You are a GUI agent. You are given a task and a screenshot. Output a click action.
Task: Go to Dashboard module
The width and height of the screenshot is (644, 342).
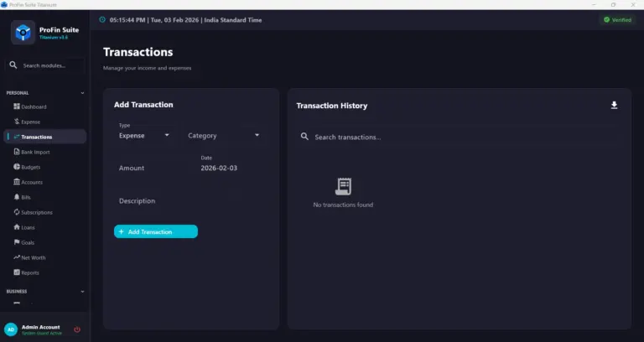tap(44, 106)
